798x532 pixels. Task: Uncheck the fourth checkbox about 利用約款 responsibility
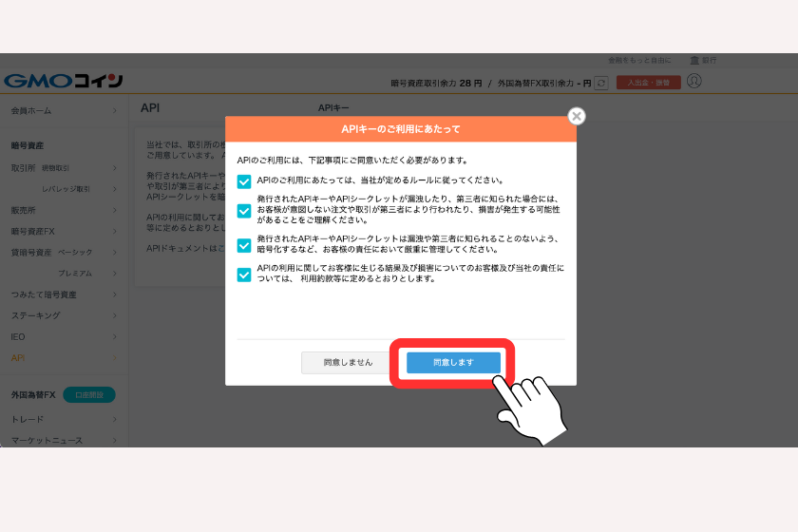pos(244,275)
